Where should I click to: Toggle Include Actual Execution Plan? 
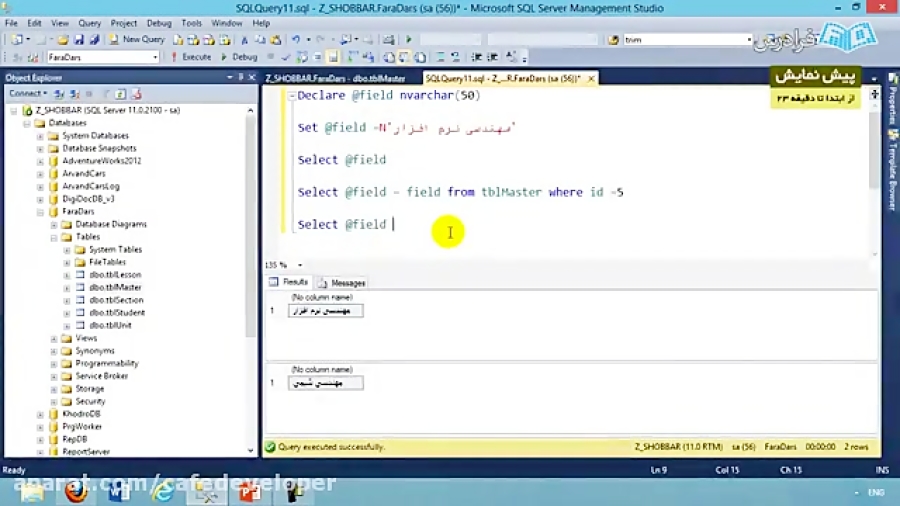pos(354,57)
